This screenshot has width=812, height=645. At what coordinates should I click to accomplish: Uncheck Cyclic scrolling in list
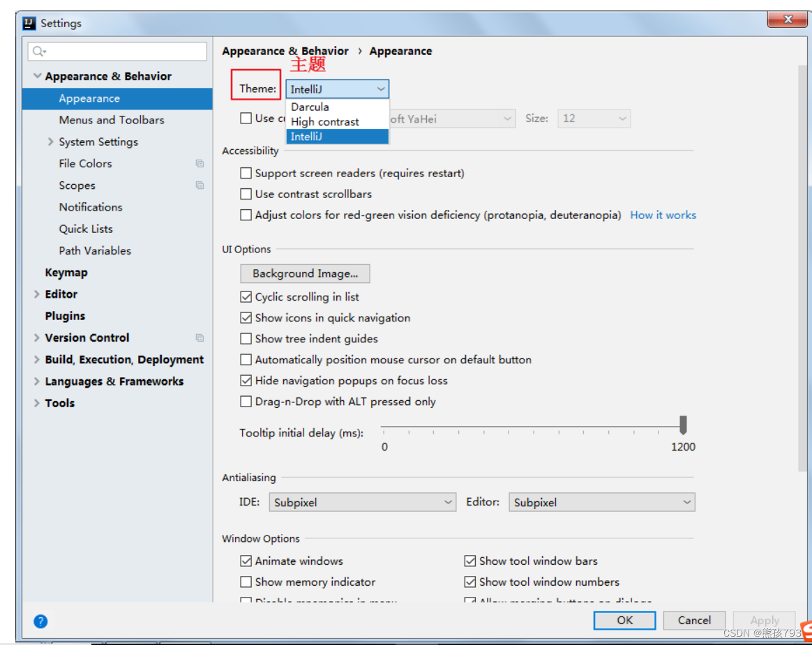pos(246,297)
